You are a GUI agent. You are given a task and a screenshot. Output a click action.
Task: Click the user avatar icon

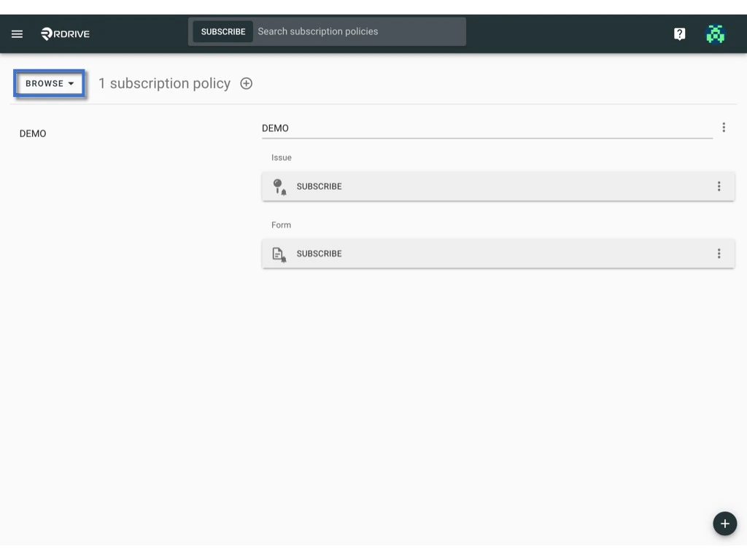pos(716,34)
